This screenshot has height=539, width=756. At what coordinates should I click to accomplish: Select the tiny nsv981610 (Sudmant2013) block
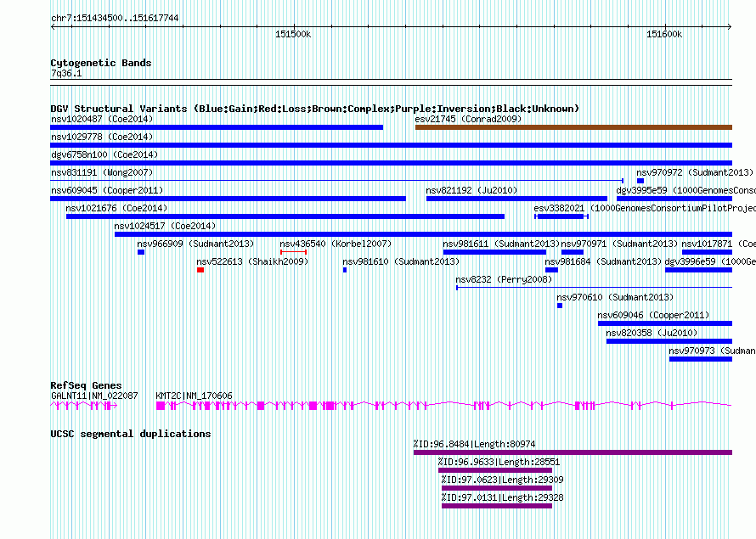345,270
